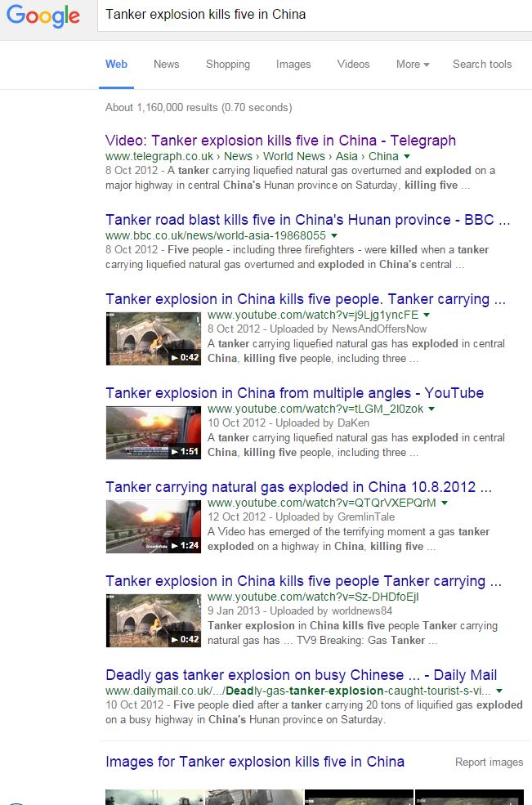Click the Google logo
This screenshot has width=532, height=805.
point(43,16)
